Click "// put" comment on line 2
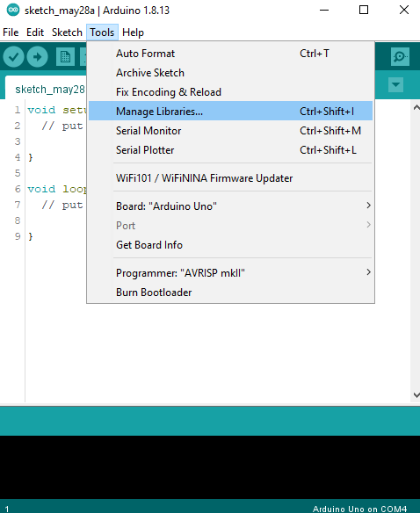 (62, 126)
